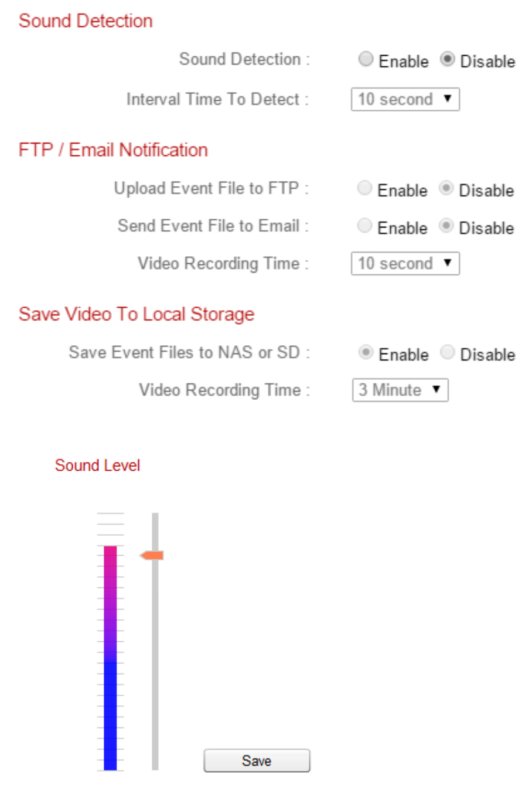Click the gray sound level slider track

155,657
